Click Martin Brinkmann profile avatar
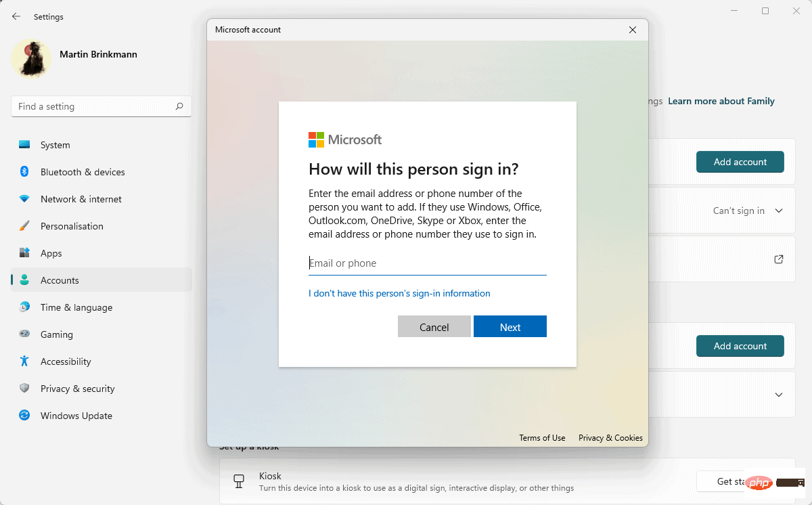 pos(31,59)
